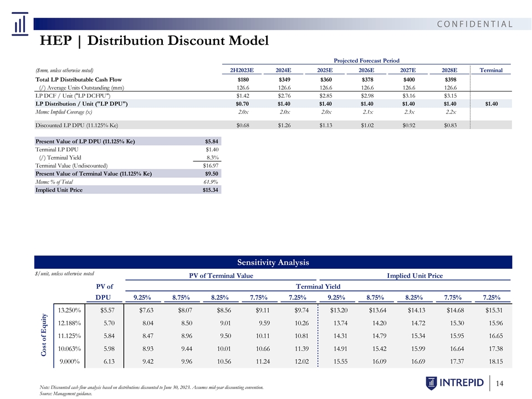This screenshot has width=532, height=399.
Task: Click the $349 cash flow value
Action: pyautogui.click(x=285, y=79)
